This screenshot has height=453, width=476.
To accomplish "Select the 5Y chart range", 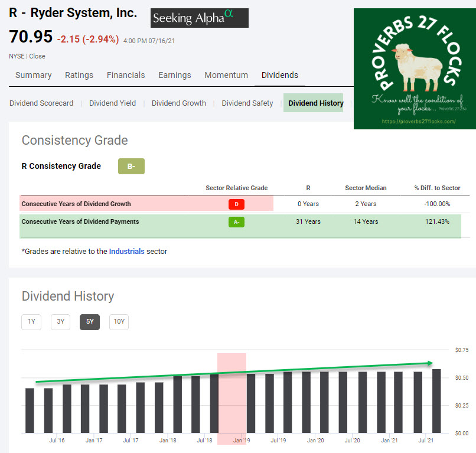I will pyautogui.click(x=90, y=322).
